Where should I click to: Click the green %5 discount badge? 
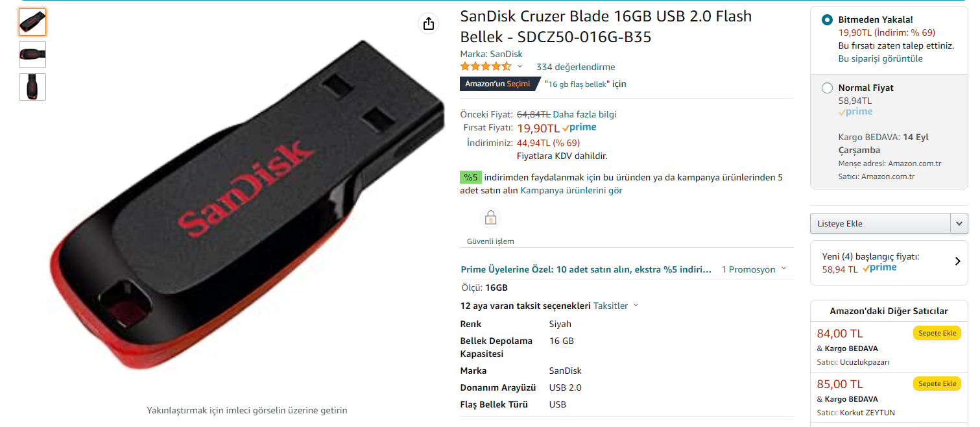471,177
